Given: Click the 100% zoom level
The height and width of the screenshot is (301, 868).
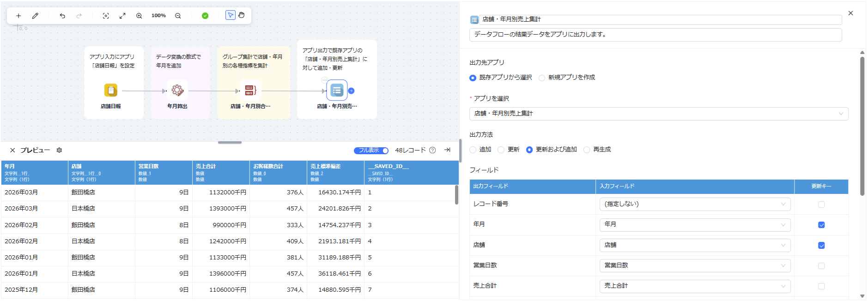Looking at the screenshot, I should (158, 16).
